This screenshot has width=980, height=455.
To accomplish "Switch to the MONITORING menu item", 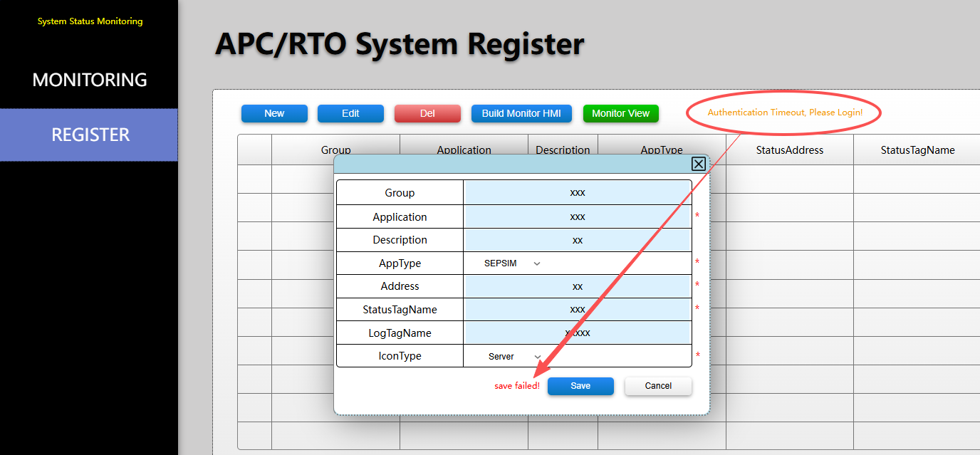I will [x=90, y=80].
